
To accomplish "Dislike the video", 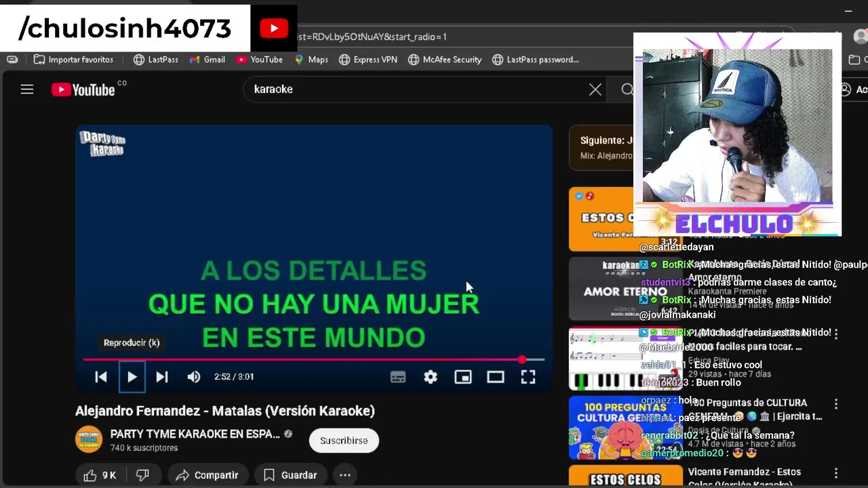I will pos(142,475).
